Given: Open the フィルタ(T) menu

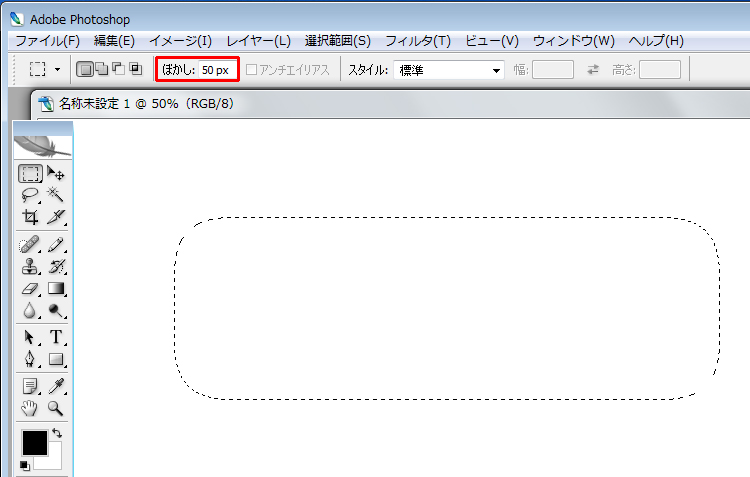Looking at the screenshot, I should [x=418, y=41].
